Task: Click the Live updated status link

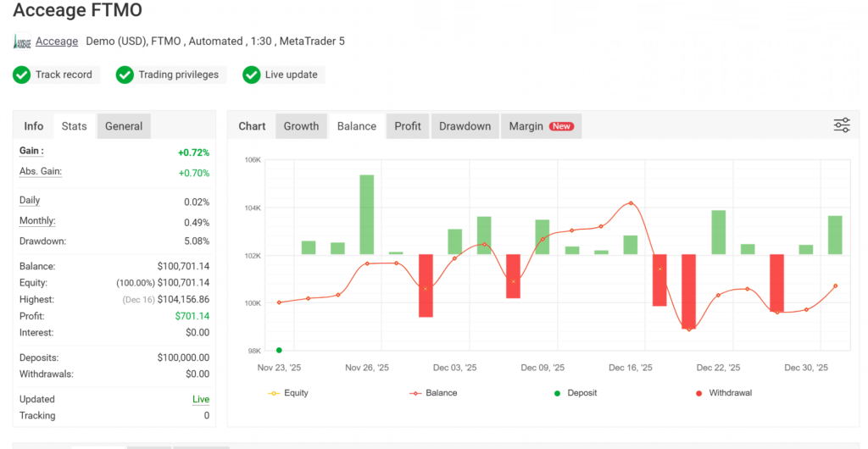Action: click(x=201, y=399)
